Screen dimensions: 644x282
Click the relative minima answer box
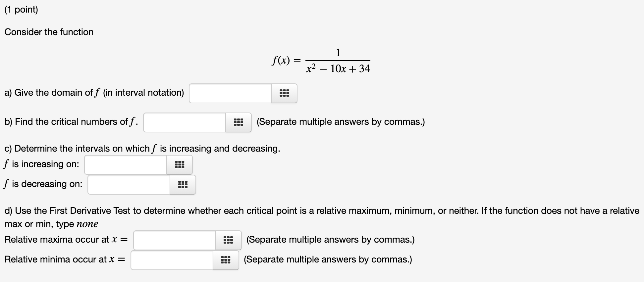[172, 260]
